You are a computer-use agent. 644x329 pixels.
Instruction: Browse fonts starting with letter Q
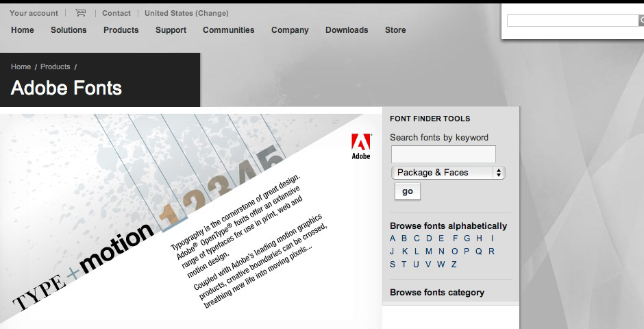pyautogui.click(x=479, y=252)
